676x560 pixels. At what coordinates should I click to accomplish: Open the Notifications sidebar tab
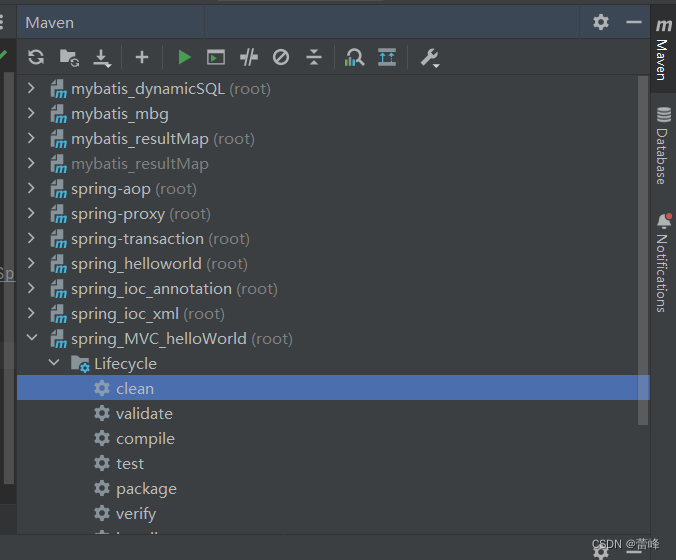[663, 263]
